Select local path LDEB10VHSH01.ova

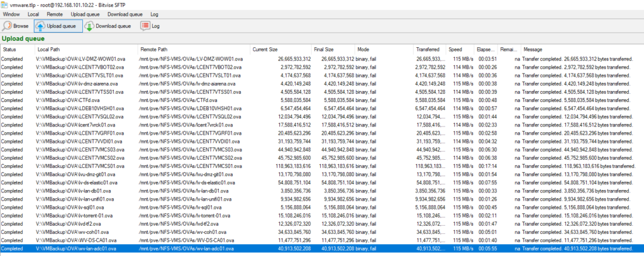click(x=80, y=108)
